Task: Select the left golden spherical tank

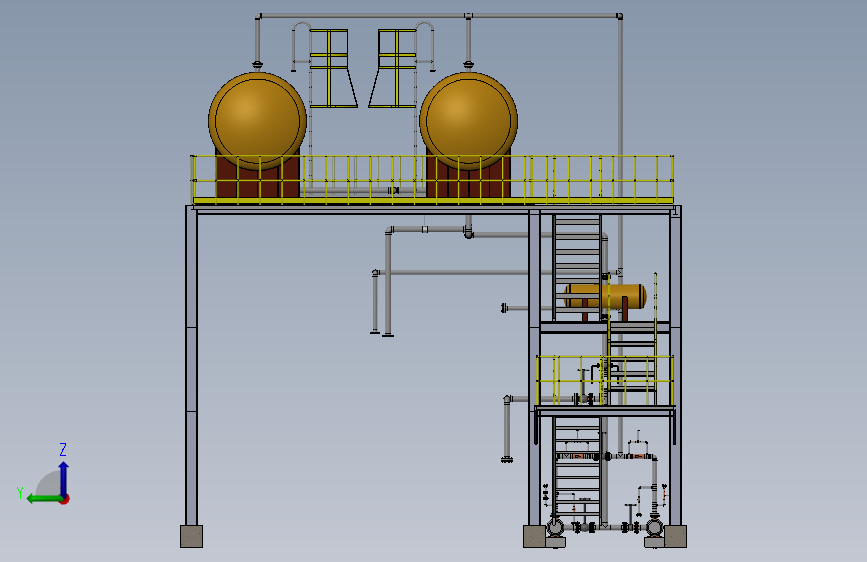Action: (x=257, y=121)
